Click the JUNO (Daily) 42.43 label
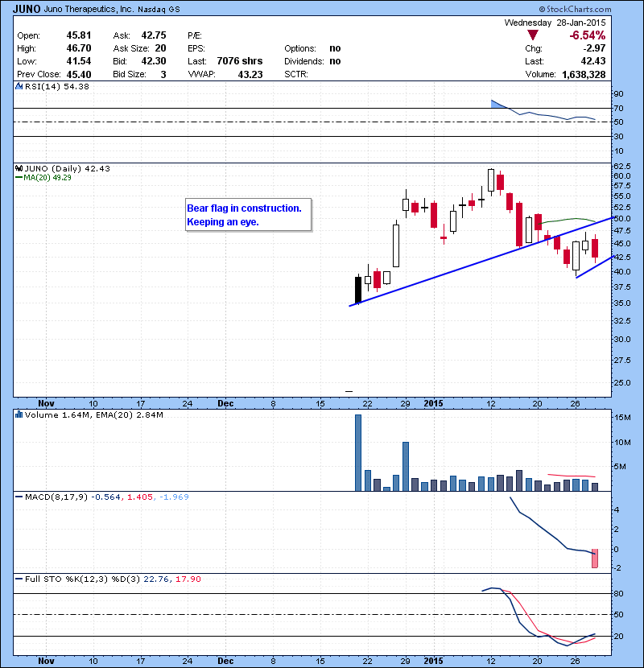Viewport: 644px width, 668px height. pyautogui.click(x=68, y=168)
